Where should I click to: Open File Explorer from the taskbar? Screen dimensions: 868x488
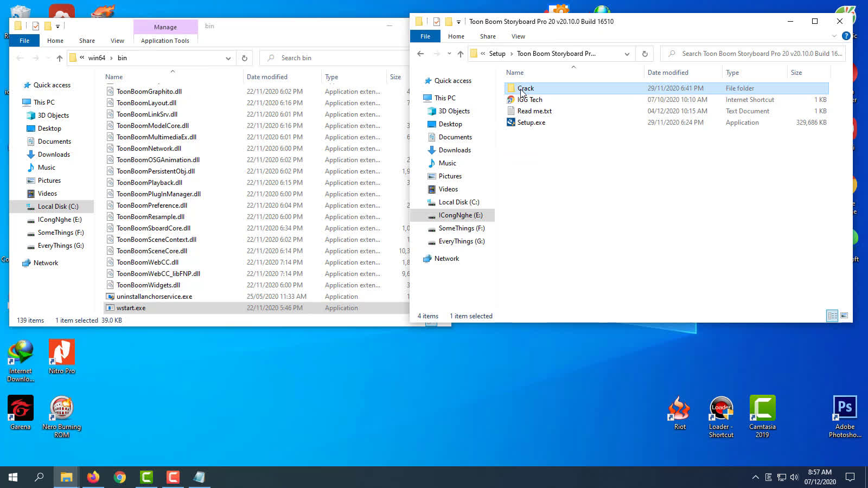coord(66,477)
